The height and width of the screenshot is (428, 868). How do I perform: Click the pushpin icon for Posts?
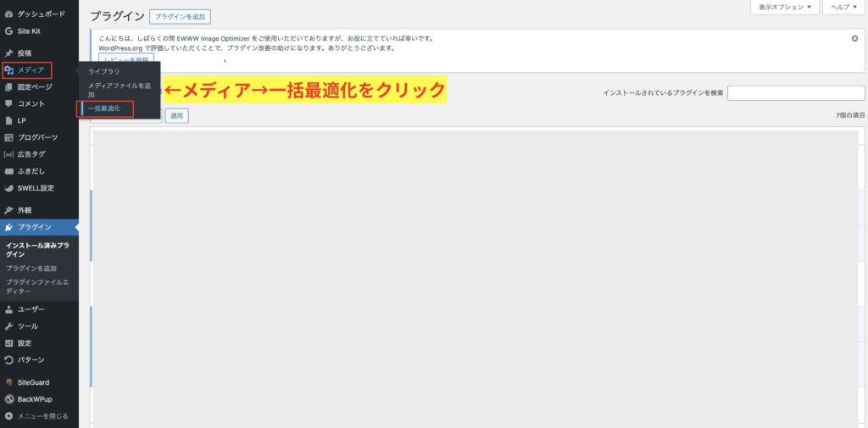[x=8, y=53]
